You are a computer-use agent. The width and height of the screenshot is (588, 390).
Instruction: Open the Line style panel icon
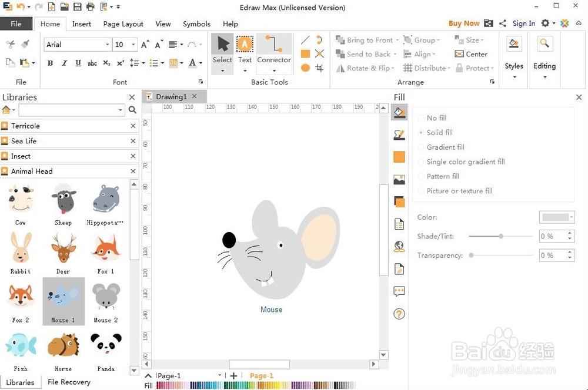coord(399,135)
